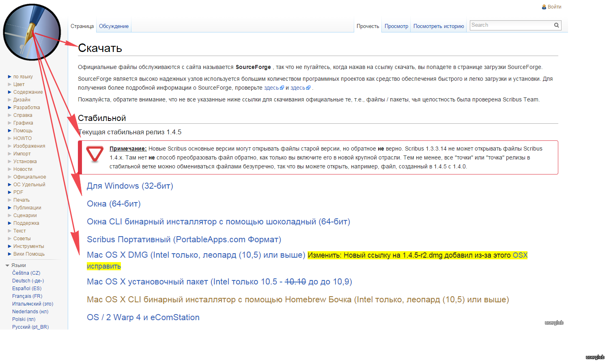
Task: Open the Графика sidebar category
Action: (x=23, y=123)
